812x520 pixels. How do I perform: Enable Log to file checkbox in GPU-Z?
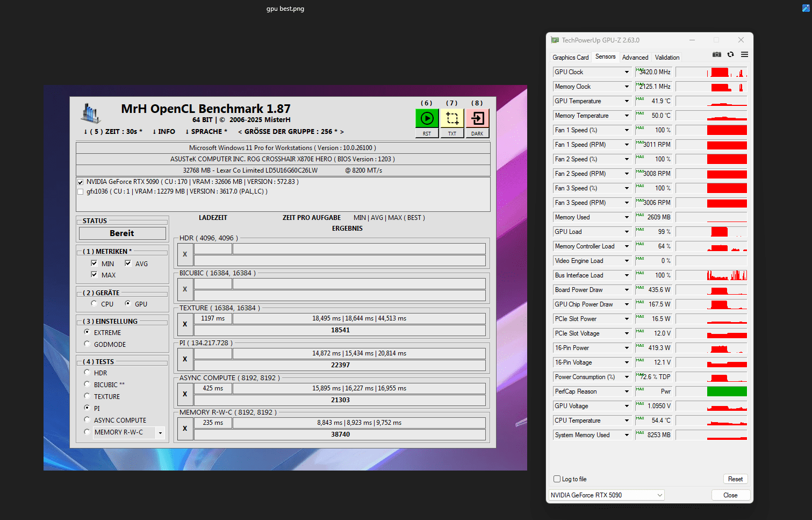tap(557, 479)
